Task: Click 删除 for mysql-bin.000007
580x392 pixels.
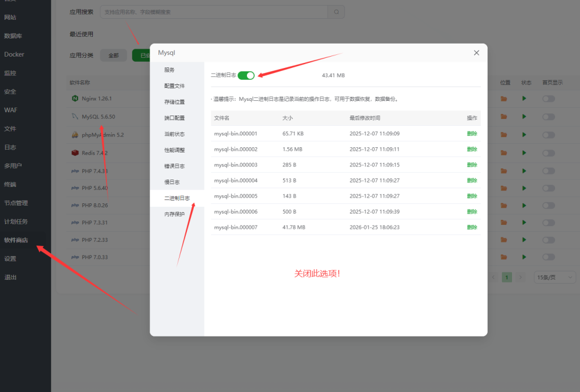Action: point(472,227)
